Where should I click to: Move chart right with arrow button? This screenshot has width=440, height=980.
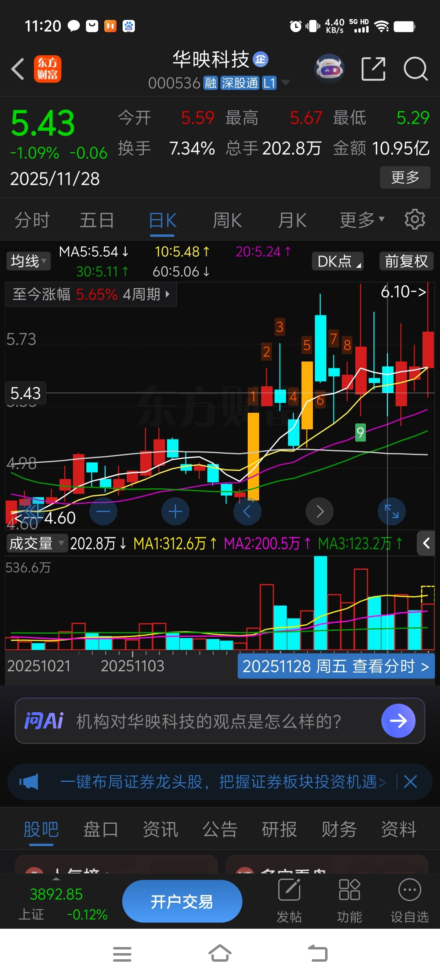319,511
